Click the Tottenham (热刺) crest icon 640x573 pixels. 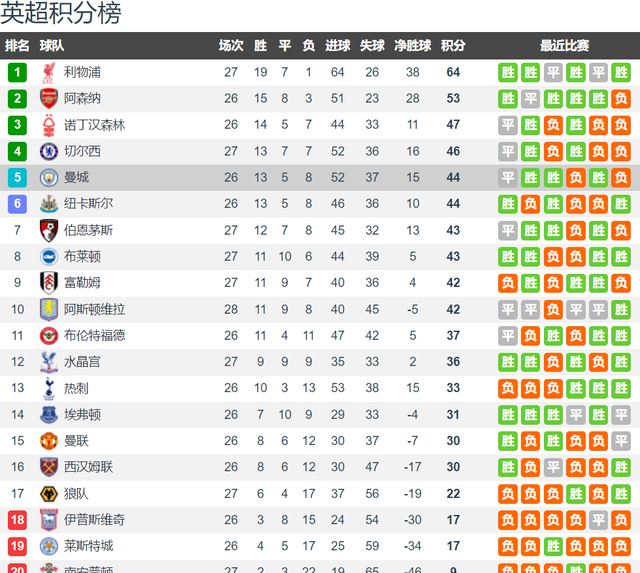tap(49, 388)
